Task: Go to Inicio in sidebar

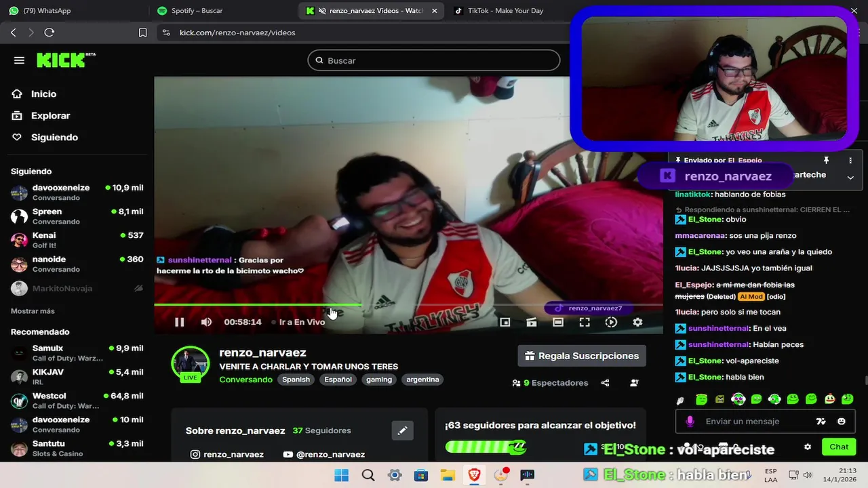Action: pos(34,94)
